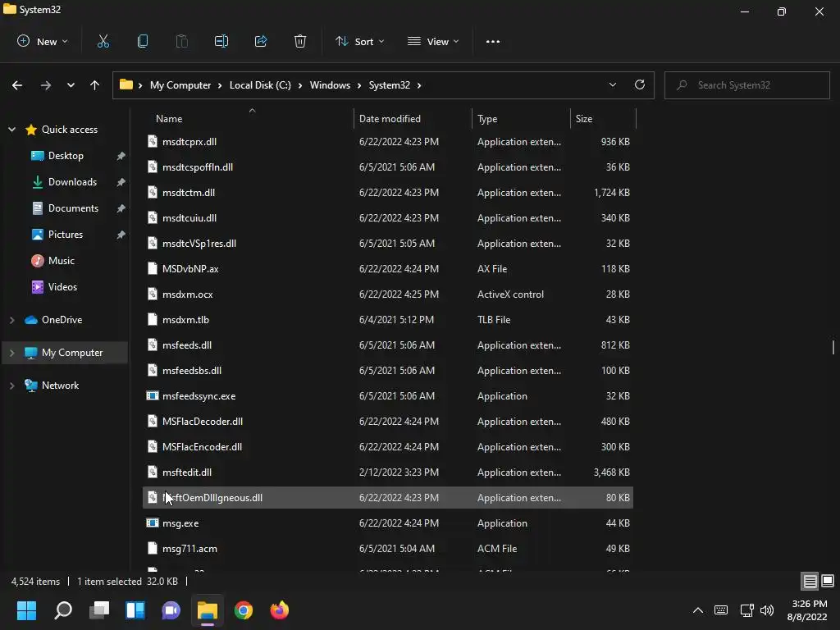
Task: Refresh the System32 folder view
Action: coord(640,84)
